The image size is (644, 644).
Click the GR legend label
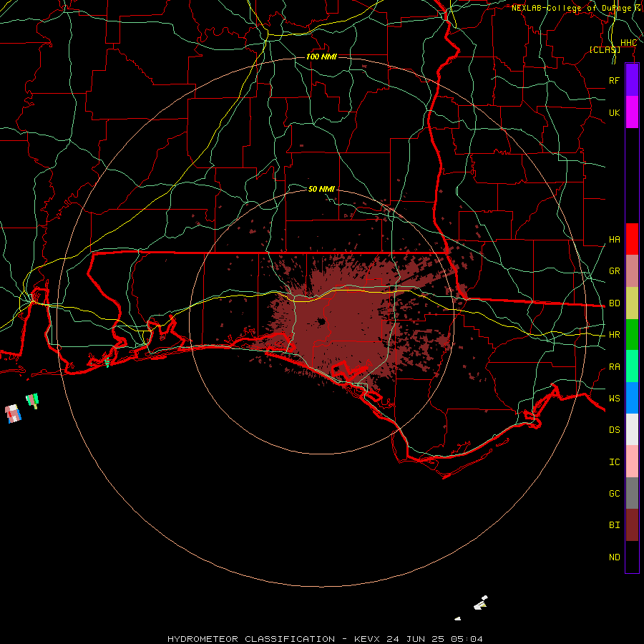pos(614,271)
